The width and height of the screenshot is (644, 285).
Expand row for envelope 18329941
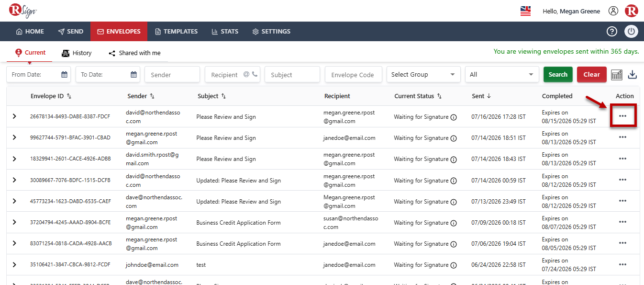[x=14, y=159]
